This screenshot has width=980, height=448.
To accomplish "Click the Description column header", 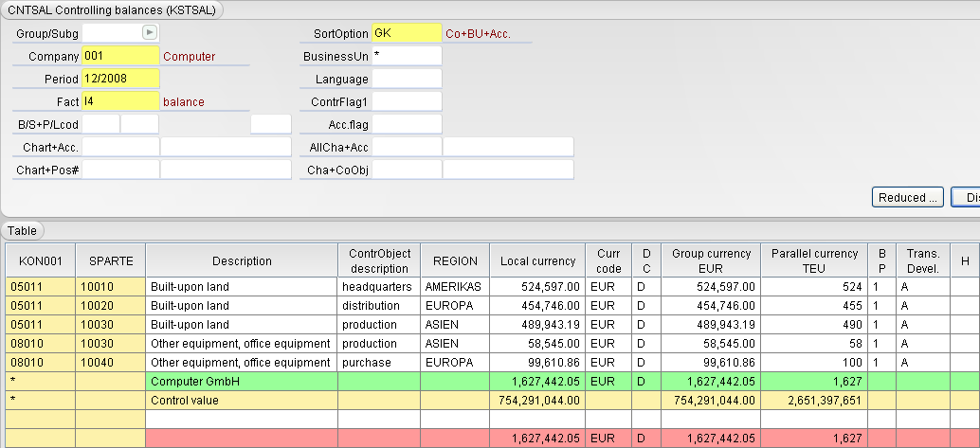I will [242, 261].
